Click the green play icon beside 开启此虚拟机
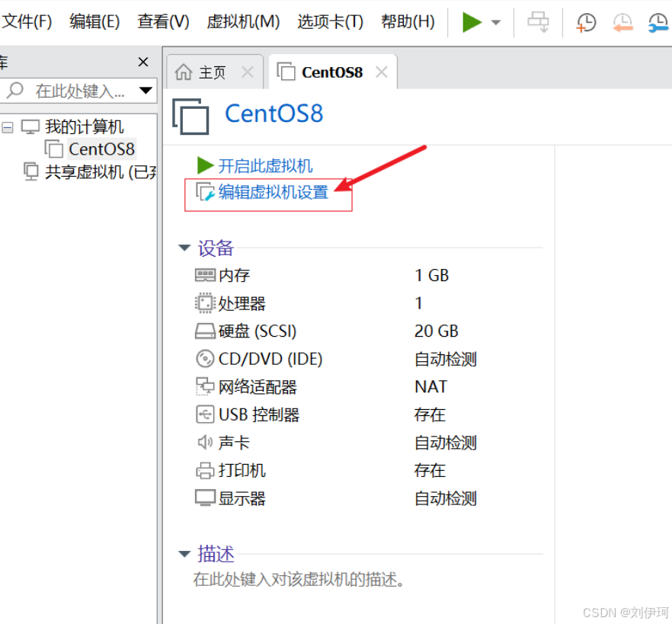 coord(205,165)
